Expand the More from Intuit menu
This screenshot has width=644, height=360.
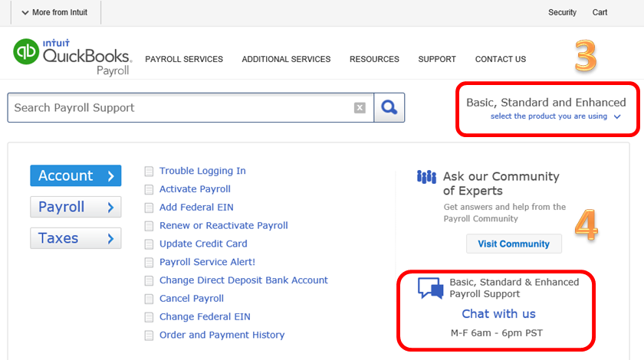coord(54,12)
